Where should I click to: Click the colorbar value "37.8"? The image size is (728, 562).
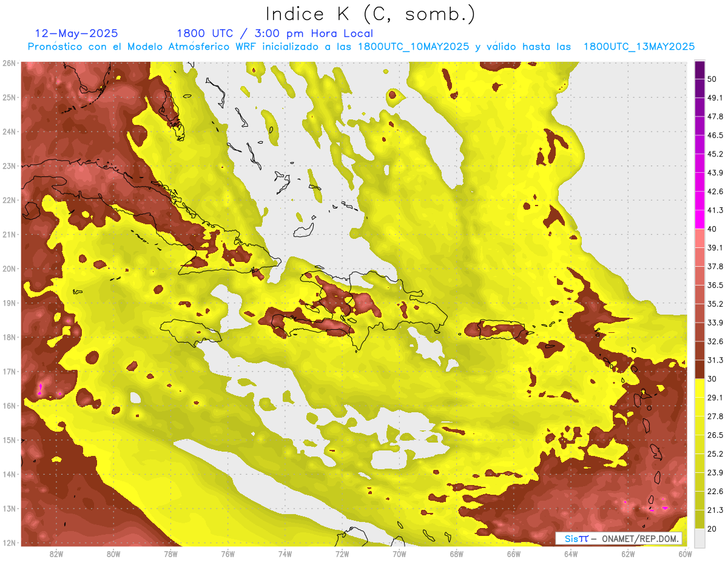716,266
